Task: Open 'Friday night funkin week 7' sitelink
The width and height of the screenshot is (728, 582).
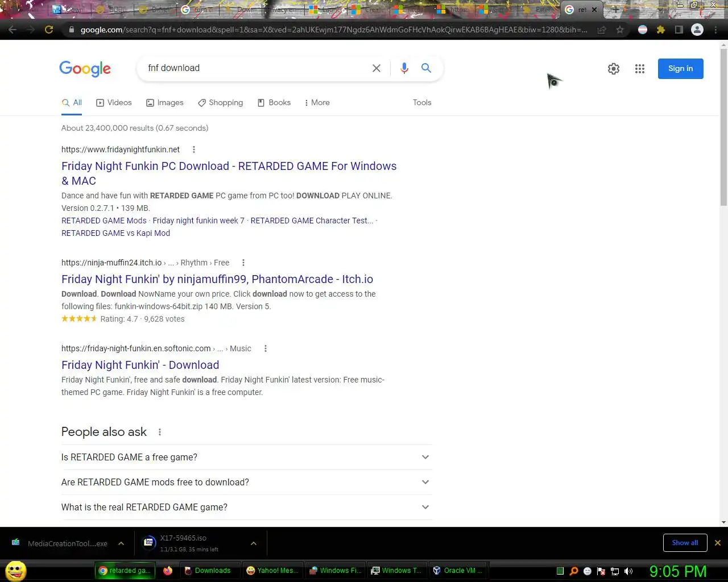Action: point(198,221)
